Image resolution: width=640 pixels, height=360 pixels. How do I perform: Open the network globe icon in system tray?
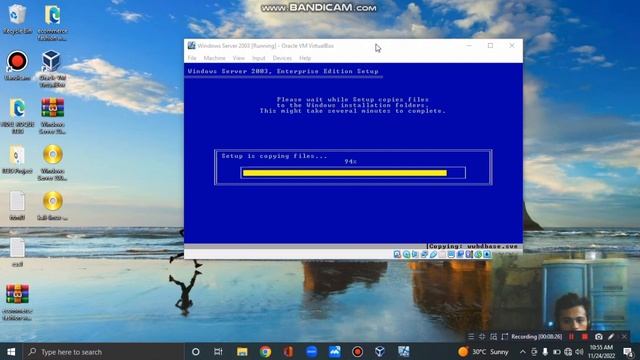click(568, 351)
